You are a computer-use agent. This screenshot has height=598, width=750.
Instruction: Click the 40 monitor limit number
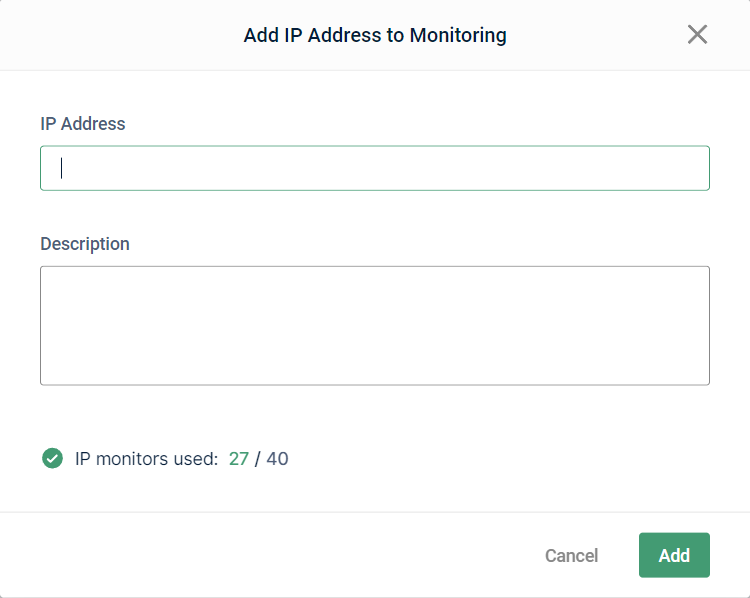277,459
